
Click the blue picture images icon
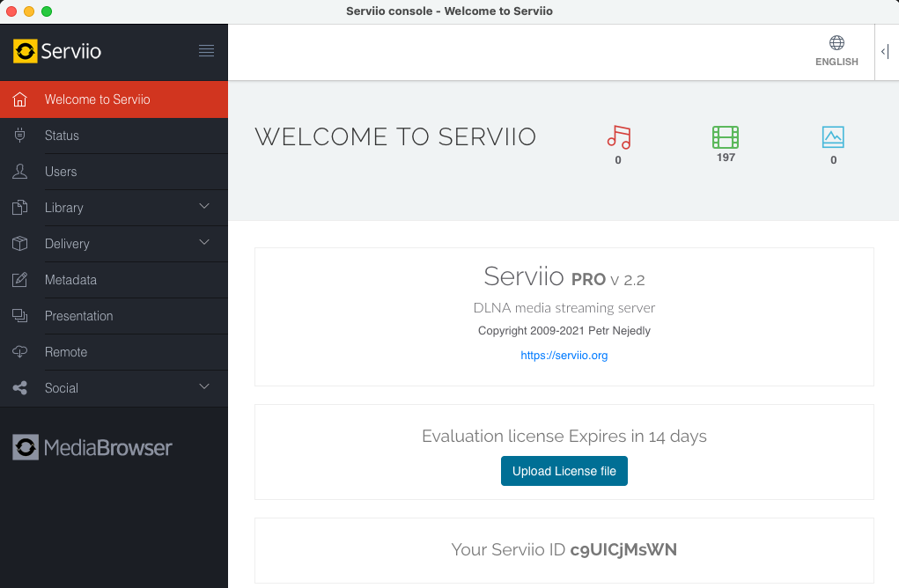tap(833, 137)
